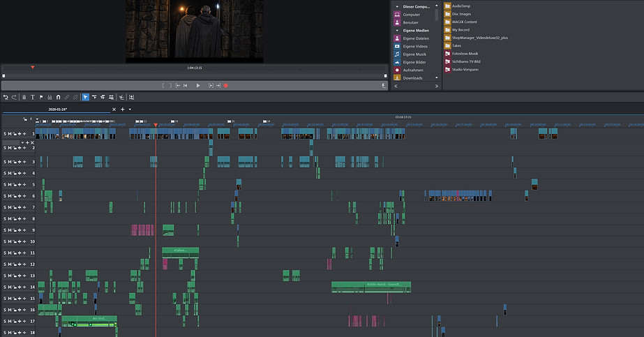
Task: Play the selected range button
Action: point(211,86)
